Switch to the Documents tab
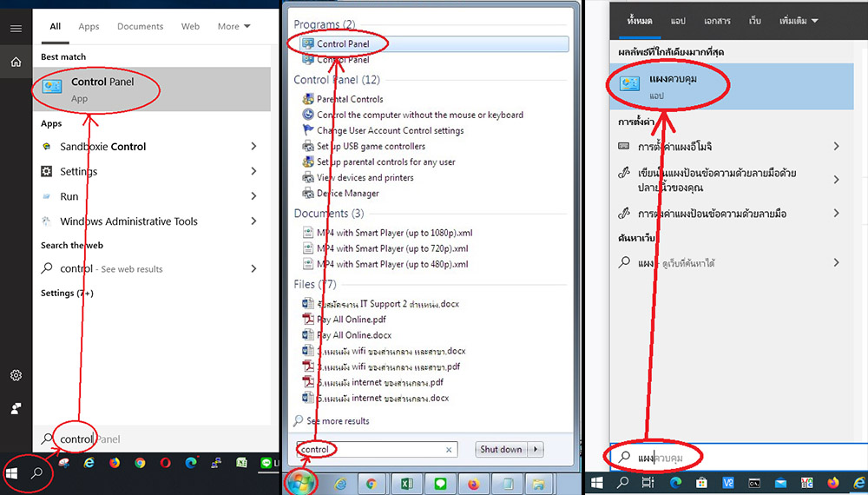The image size is (868, 495). [140, 26]
